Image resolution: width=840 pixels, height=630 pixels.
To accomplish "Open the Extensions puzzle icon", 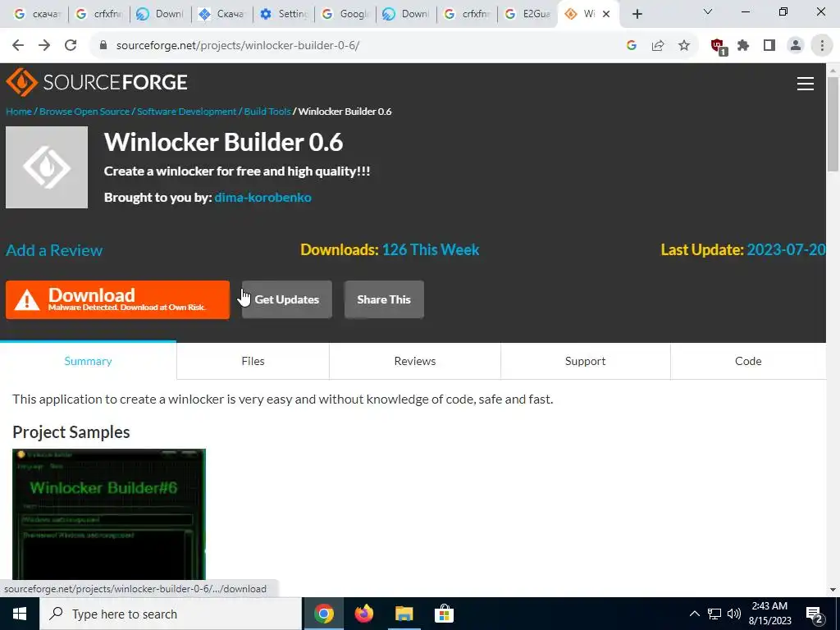I will [x=743, y=46].
